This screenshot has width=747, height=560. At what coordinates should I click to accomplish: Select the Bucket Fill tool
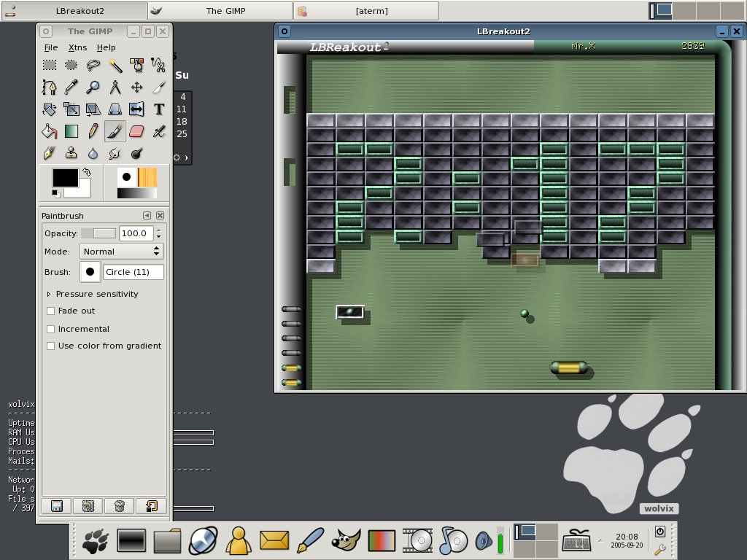(x=50, y=131)
